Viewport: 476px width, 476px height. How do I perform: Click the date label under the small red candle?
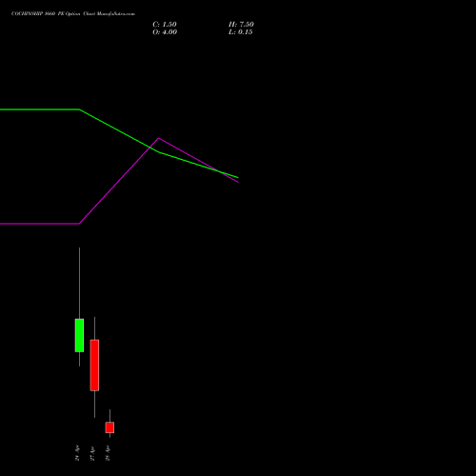coord(108,453)
